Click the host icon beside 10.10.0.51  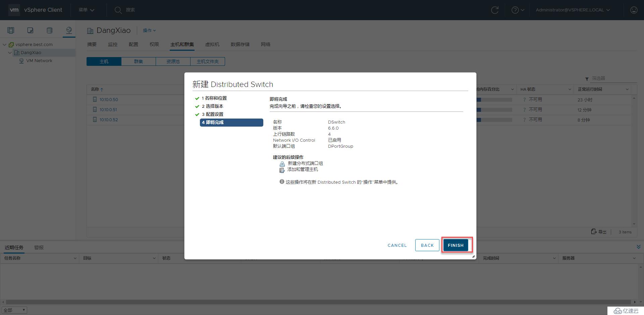[x=95, y=109]
